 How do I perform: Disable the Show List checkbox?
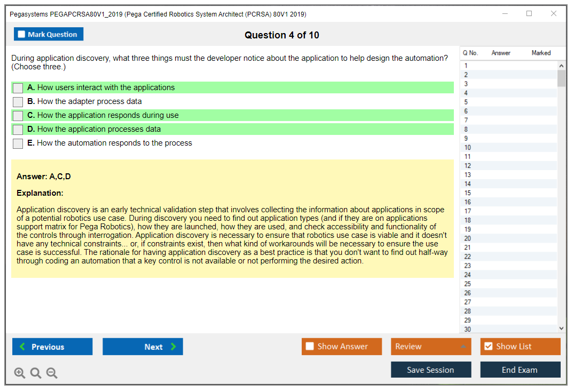[x=488, y=347]
